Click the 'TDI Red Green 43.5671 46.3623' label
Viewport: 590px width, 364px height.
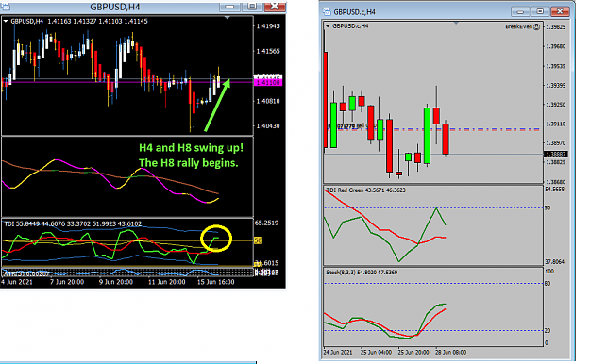click(365, 190)
